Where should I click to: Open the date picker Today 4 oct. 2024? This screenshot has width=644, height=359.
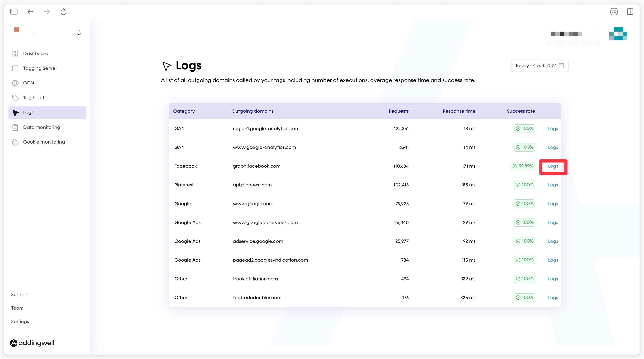point(540,65)
